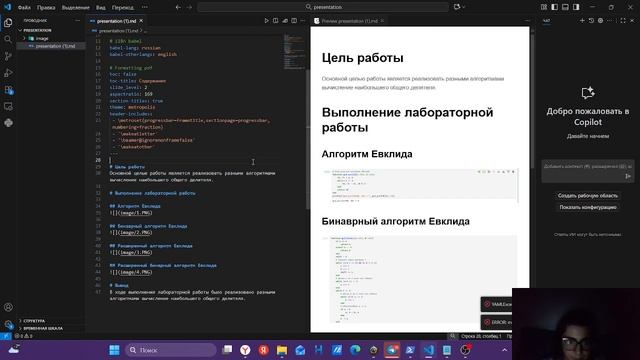Open Yandex Browser from the taskbar
The height and width of the screenshot is (360, 640).
pyautogui.click(x=245, y=350)
